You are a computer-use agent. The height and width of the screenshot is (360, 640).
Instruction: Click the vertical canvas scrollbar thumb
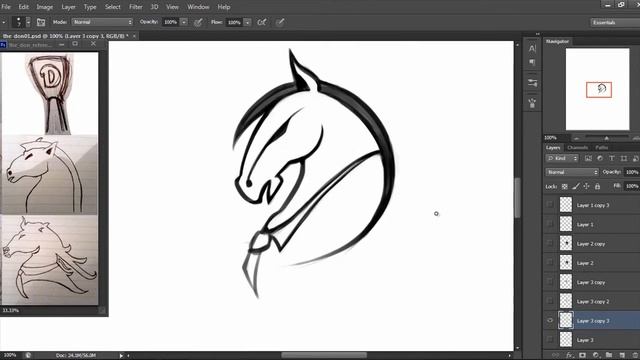(518, 198)
